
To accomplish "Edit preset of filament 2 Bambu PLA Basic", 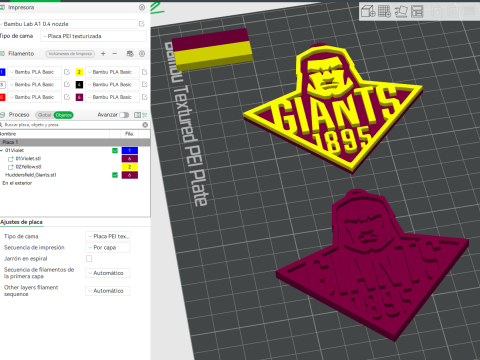I will tap(144, 72).
